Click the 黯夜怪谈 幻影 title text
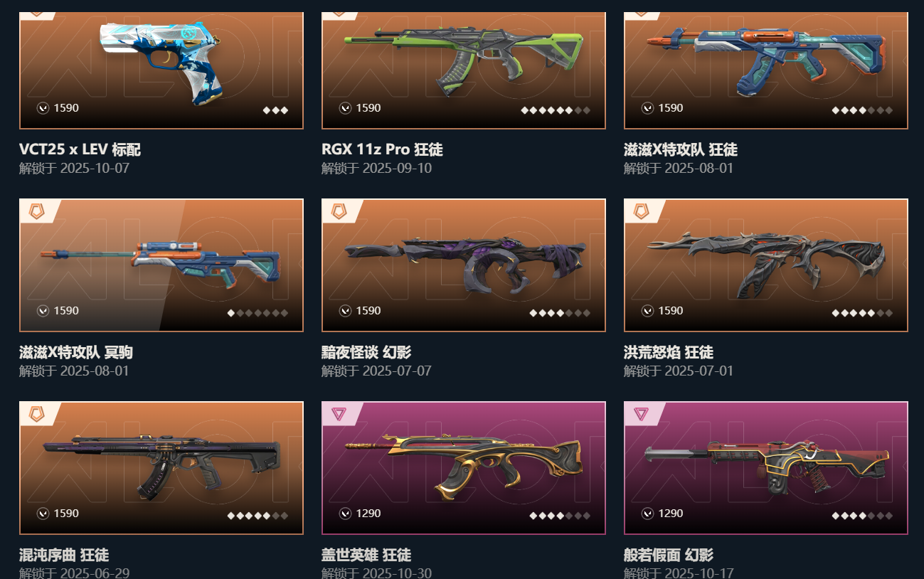 [366, 352]
